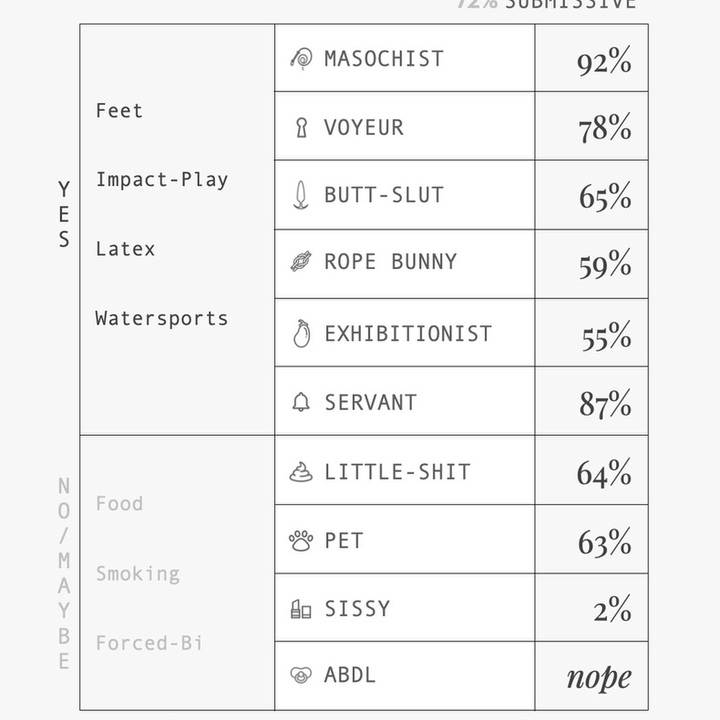Click the Smoking entry in No/Maybe list
The image size is (720, 720).
tap(137, 574)
